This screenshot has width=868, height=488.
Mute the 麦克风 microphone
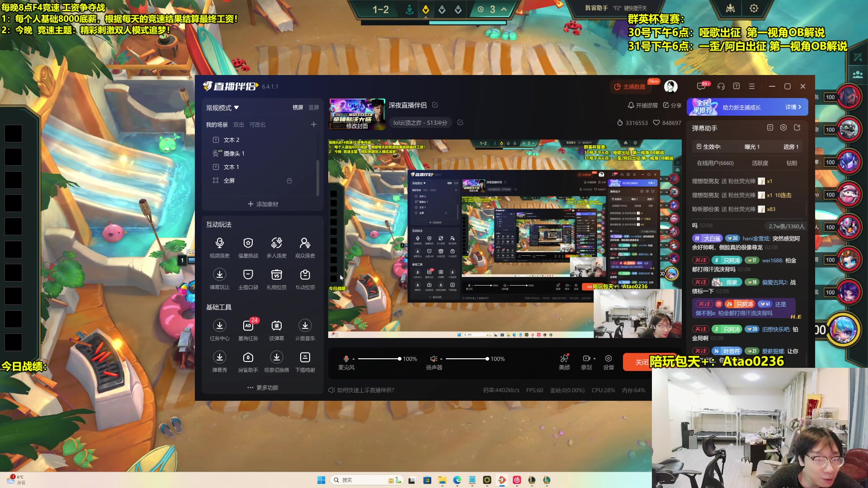346,358
